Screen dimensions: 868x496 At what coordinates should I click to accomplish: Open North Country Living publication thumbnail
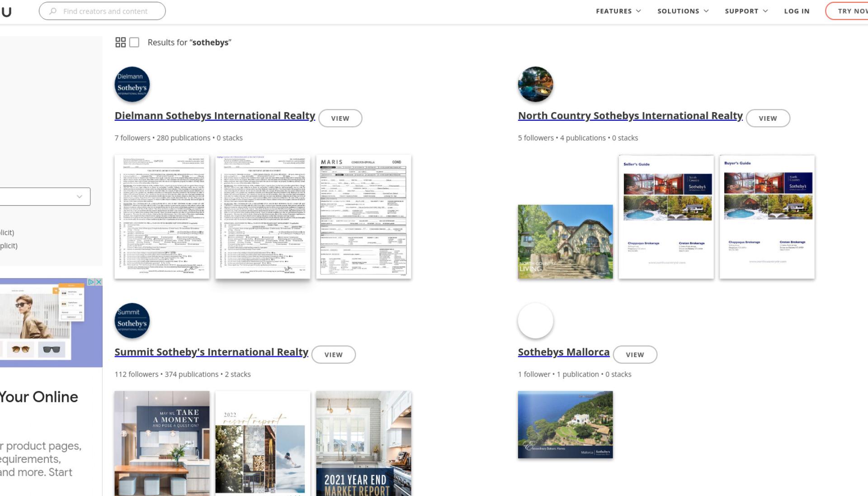coord(565,241)
